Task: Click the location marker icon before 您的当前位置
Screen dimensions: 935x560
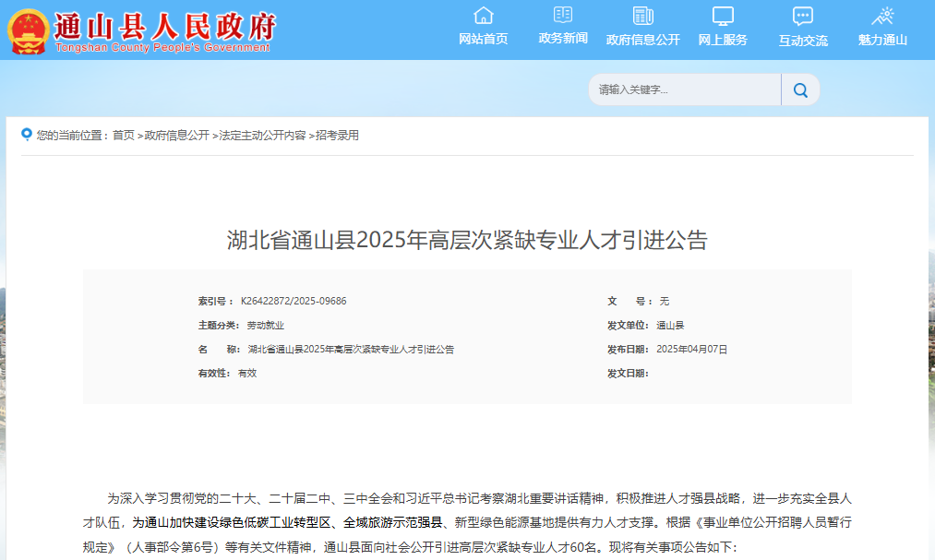Action: (x=25, y=134)
